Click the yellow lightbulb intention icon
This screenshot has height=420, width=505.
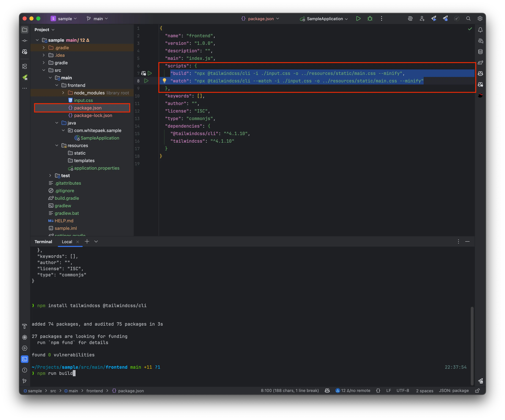[164, 81]
